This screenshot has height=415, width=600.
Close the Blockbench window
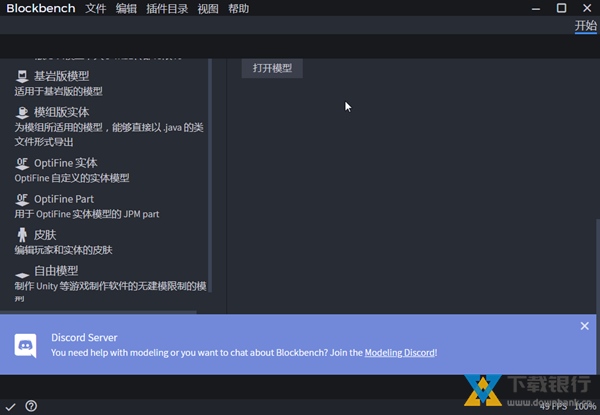[587, 8]
